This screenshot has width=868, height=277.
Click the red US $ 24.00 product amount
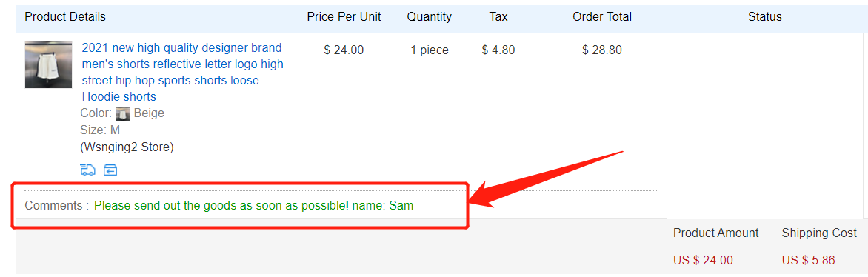pyautogui.click(x=703, y=260)
